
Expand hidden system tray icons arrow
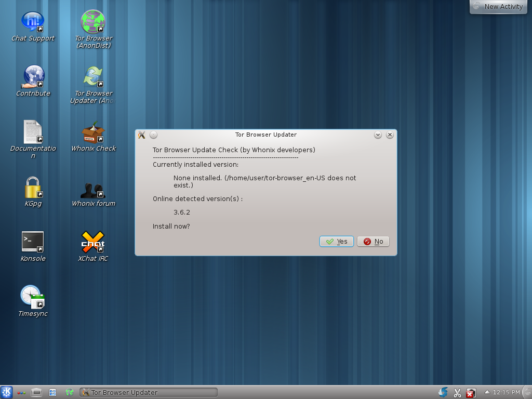487,392
